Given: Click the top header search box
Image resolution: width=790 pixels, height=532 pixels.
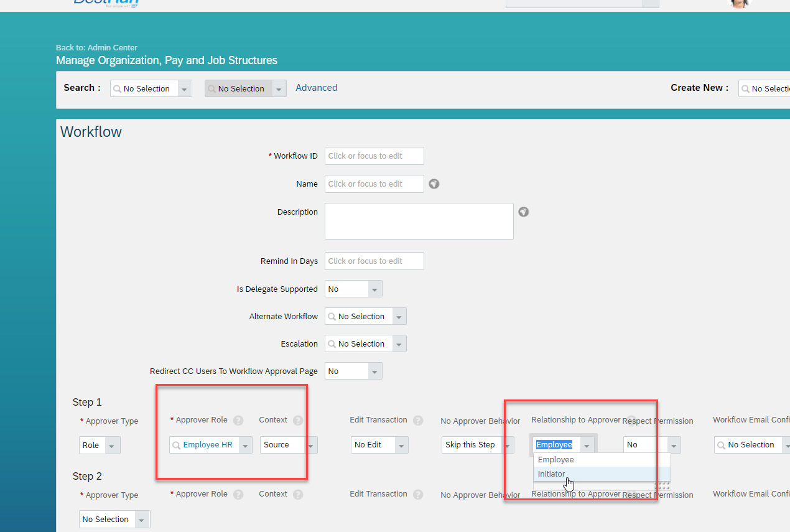Looking at the screenshot, I should [x=574, y=3].
